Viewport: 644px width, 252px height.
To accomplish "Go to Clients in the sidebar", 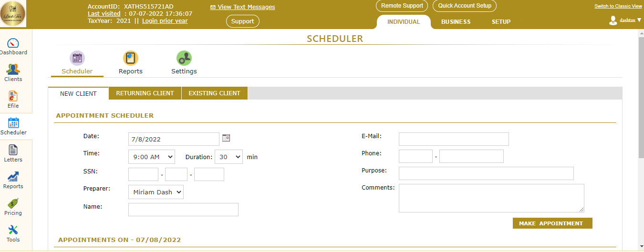I will (13, 70).
